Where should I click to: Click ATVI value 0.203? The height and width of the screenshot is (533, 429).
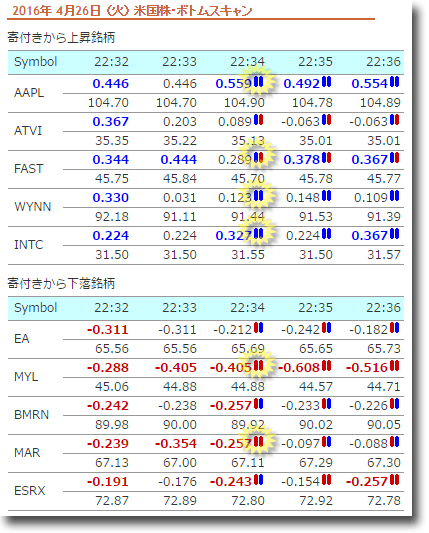coord(180,122)
